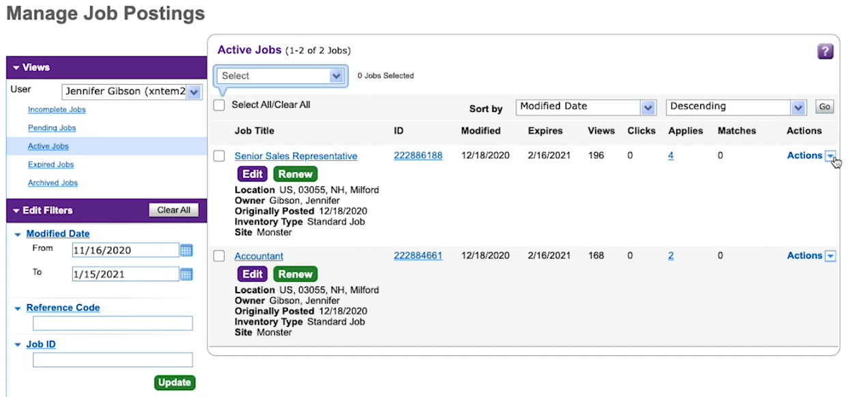Open the Descending sort order dropdown
The height and width of the screenshot is (397, 868).
click(x=796, y=107)
